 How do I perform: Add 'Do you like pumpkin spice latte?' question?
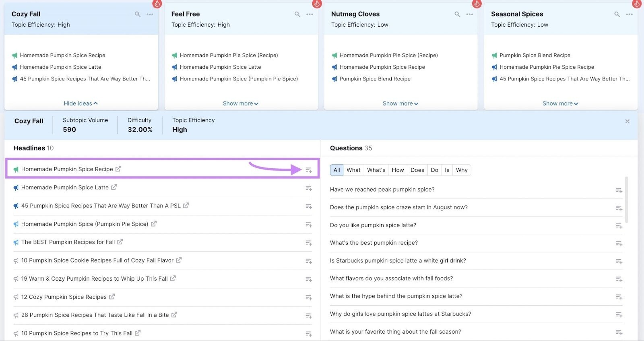(619, 226)
